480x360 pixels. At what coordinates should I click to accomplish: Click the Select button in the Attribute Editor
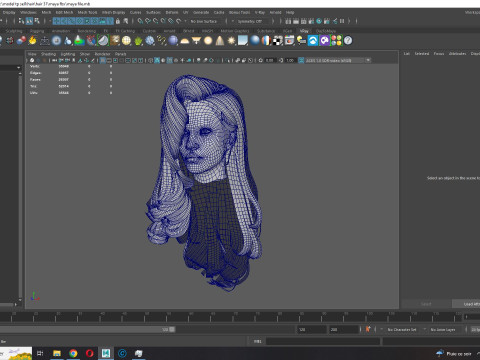(426, 304)
